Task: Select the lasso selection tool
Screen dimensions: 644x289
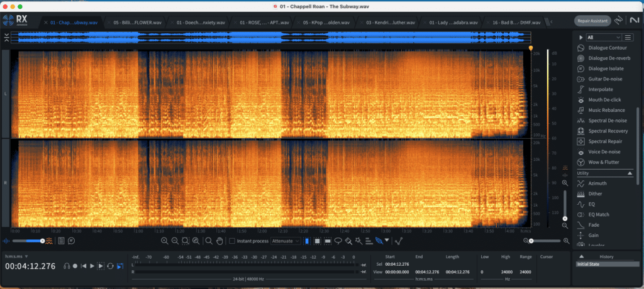Action: 338,241
